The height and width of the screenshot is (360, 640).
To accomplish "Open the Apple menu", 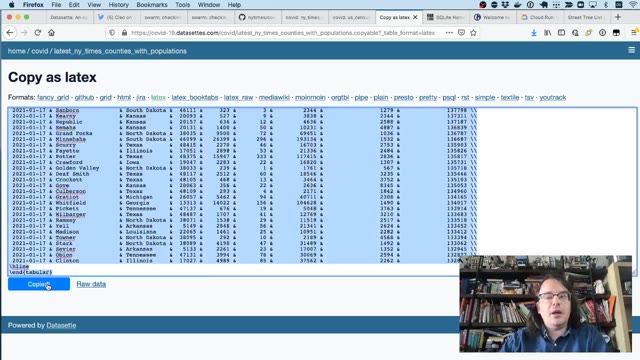I will (11, 5).
